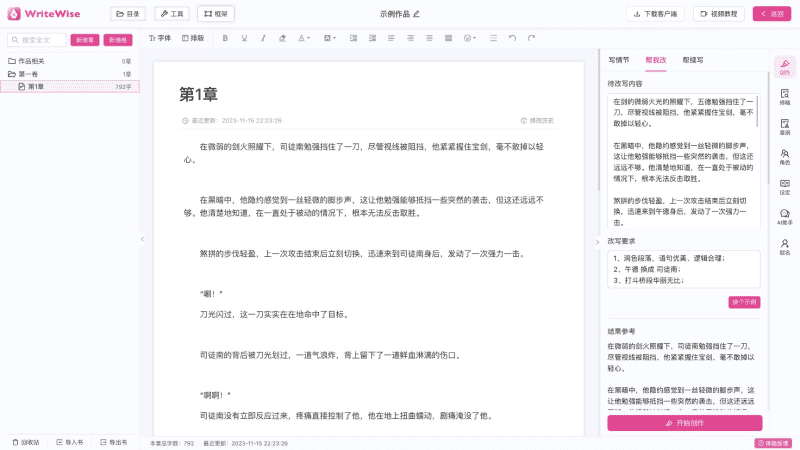Click the edit pencil beside 示例作品
The image size is (800, 450).
pos(417,14)
